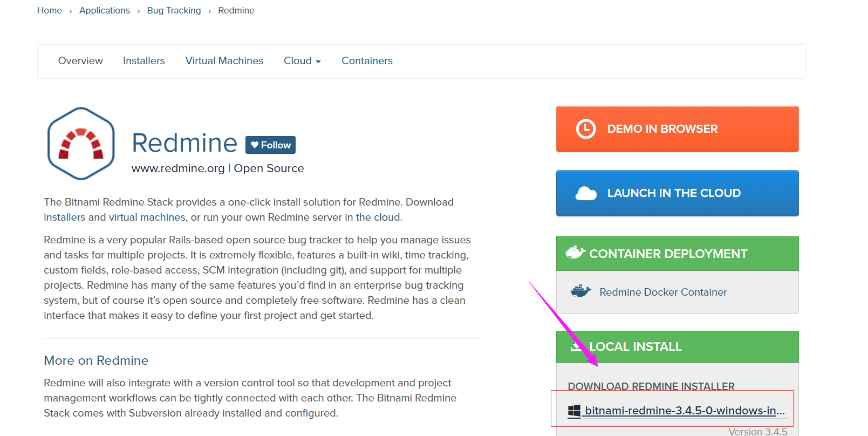Click the ship icon in Container Deployment header
The width and height of the screenshot is (868, 436).
575,252
